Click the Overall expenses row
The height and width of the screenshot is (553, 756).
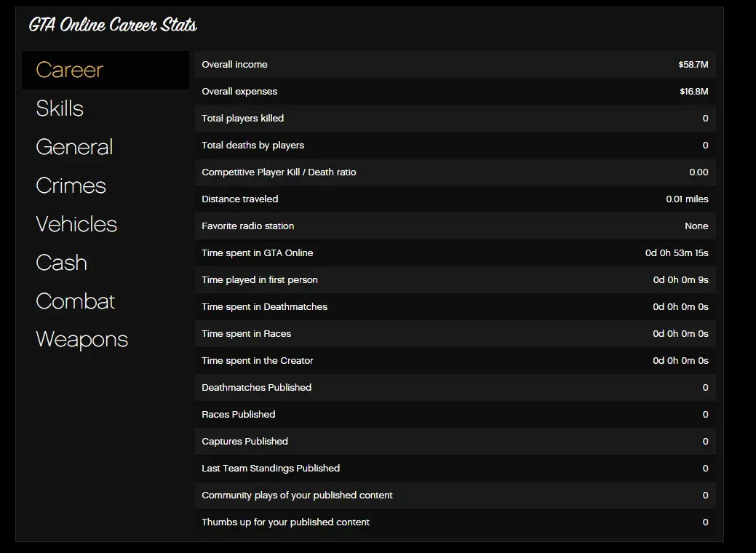(x=455, y=92)
